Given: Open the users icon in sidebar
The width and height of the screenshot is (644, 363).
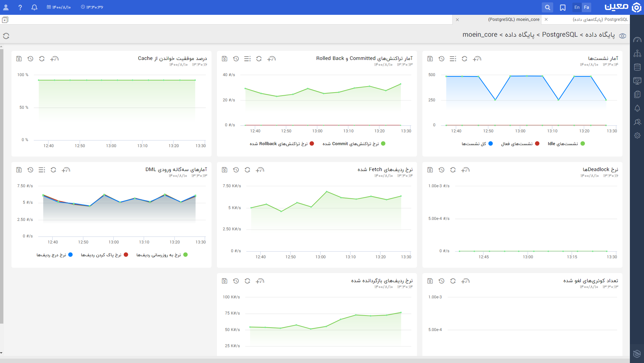Looking at the screenshot, I should point(637,122).
